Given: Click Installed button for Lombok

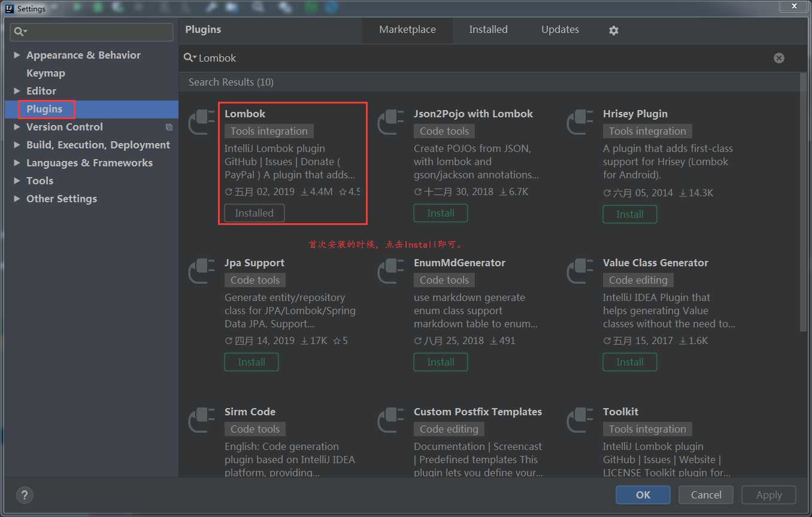Looking at the screenshot, I should 254,213.
